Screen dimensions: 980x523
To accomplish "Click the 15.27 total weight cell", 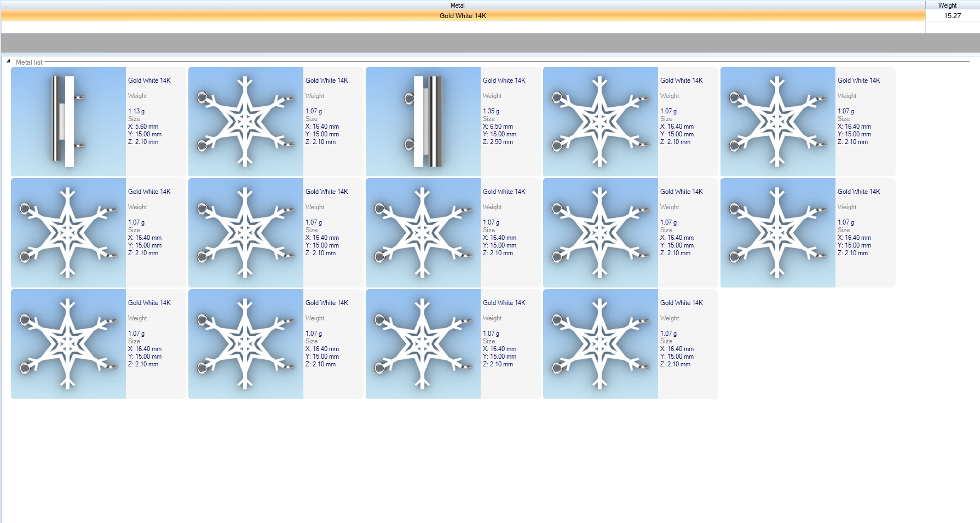I will point(952,16).
